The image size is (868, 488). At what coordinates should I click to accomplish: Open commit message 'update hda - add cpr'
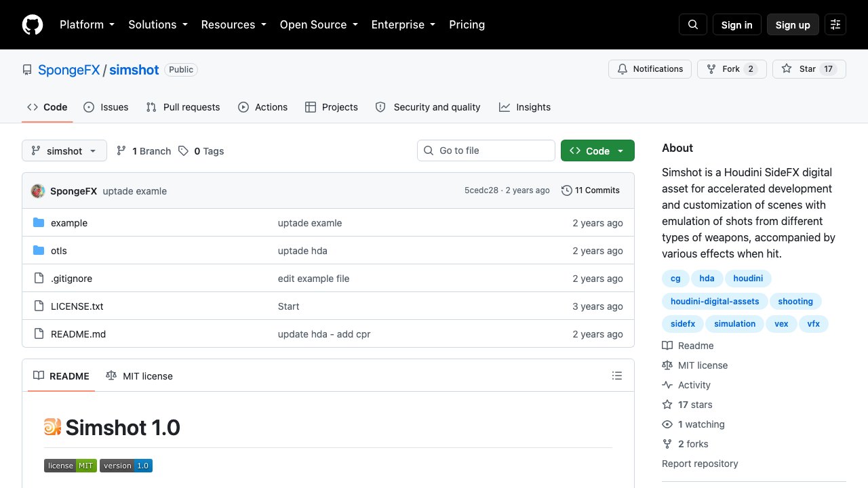coord(324,334)
